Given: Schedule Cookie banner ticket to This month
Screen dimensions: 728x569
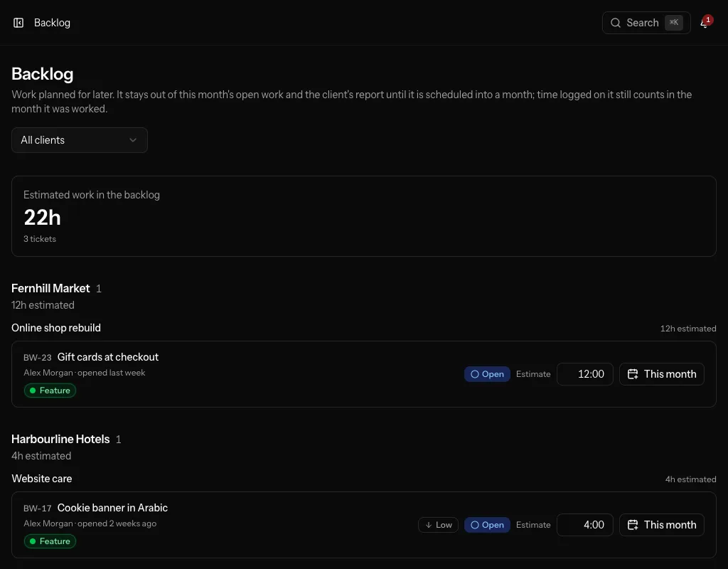Looking at the screenshot, I should point(662,525).
